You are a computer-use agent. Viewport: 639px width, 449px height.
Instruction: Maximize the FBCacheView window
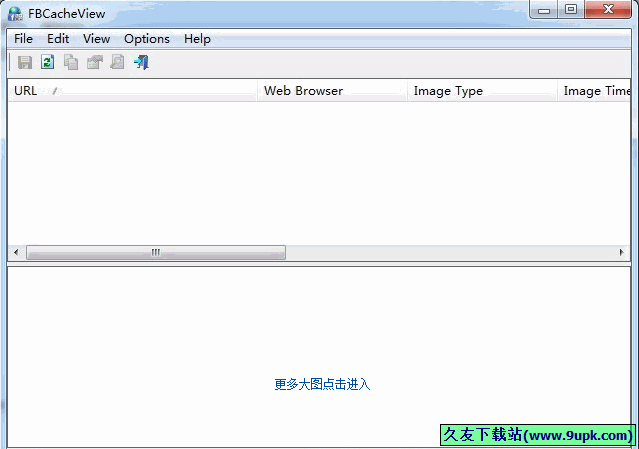(x=571, y=10)
